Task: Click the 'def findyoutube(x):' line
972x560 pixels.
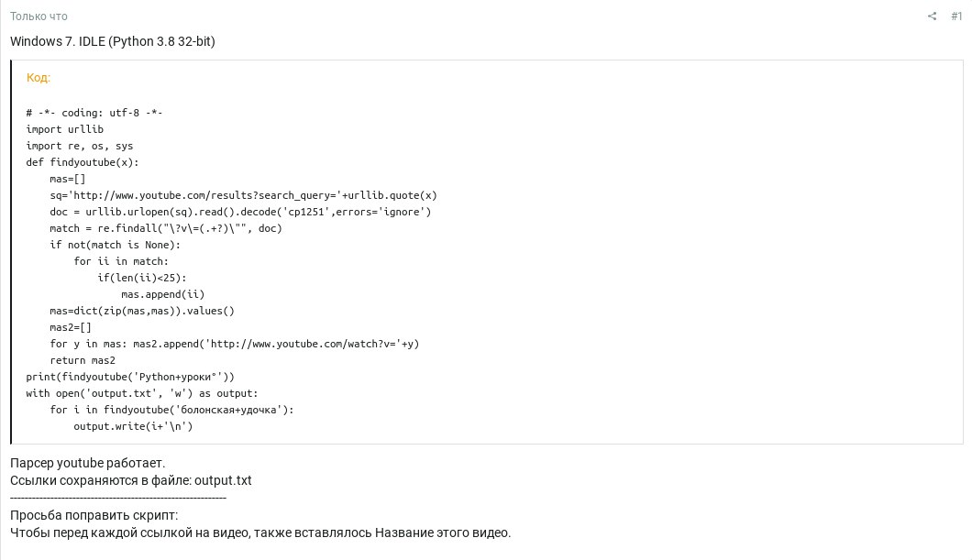Action: click(83, 162)
